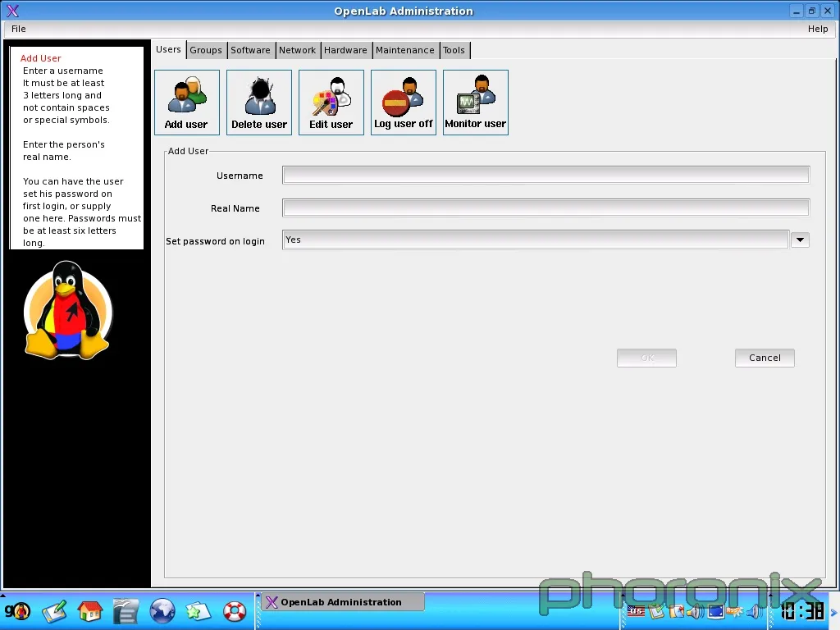Viewport: 840px width, 630px height.
Task: Choose the Log user off icon
Action: 404,103
